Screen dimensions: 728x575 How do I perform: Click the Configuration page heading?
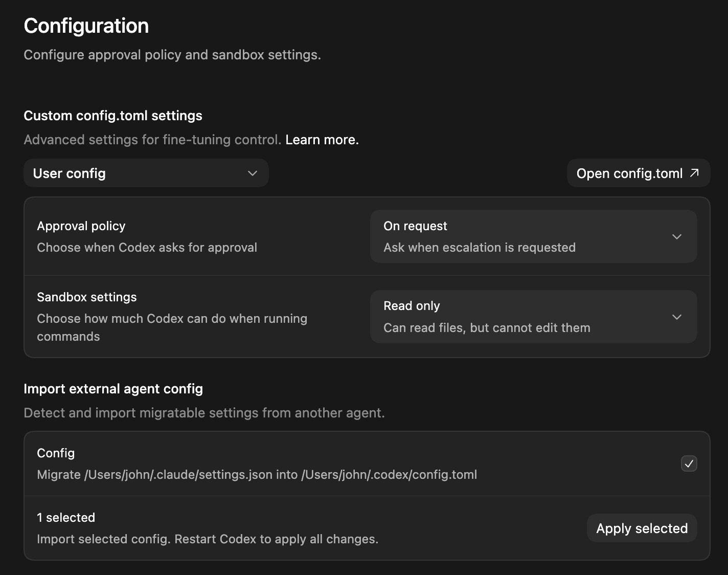(x=86, y=26)
